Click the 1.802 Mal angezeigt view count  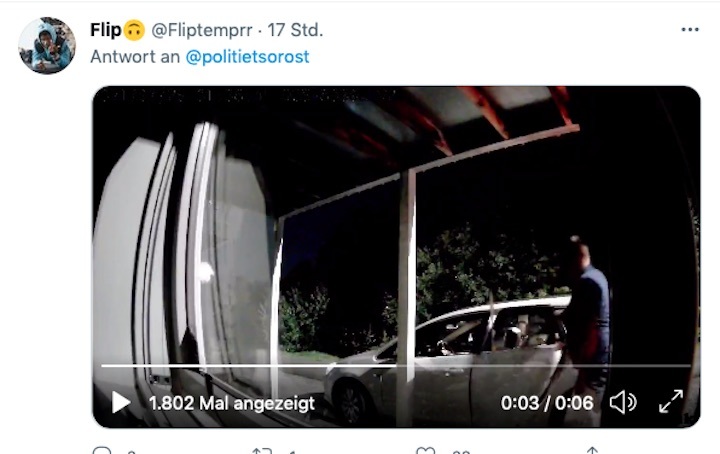pos(232,403)
